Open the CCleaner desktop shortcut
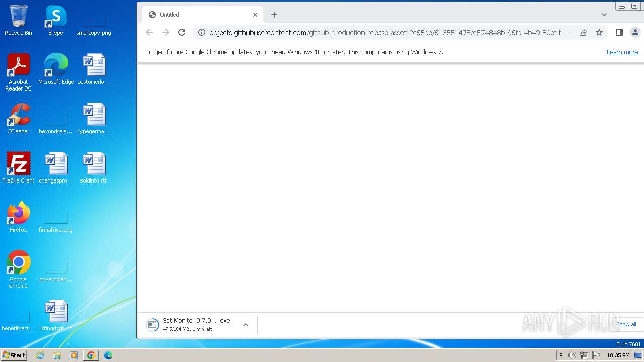The height and width of the screenshot is (362, 644). click(18, 119)
